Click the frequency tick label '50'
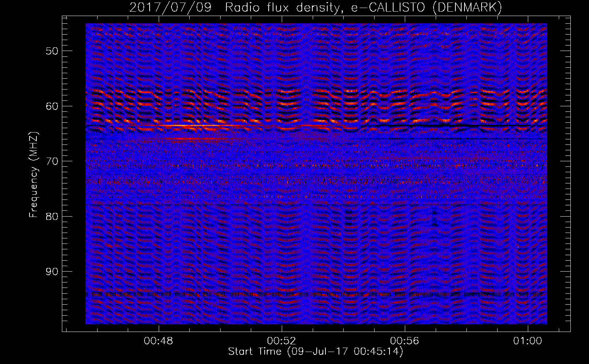The height and width of the screenshot is (364, 589). [52, 51]
